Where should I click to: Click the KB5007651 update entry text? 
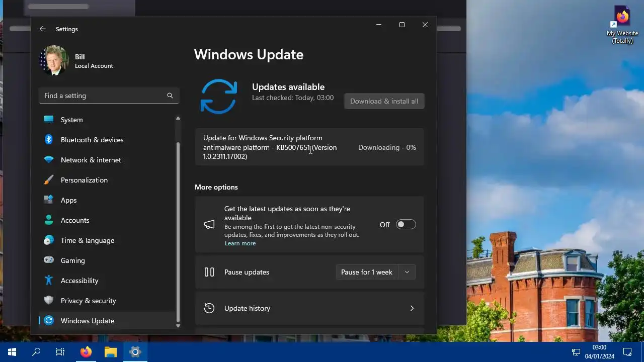(270, 147)
